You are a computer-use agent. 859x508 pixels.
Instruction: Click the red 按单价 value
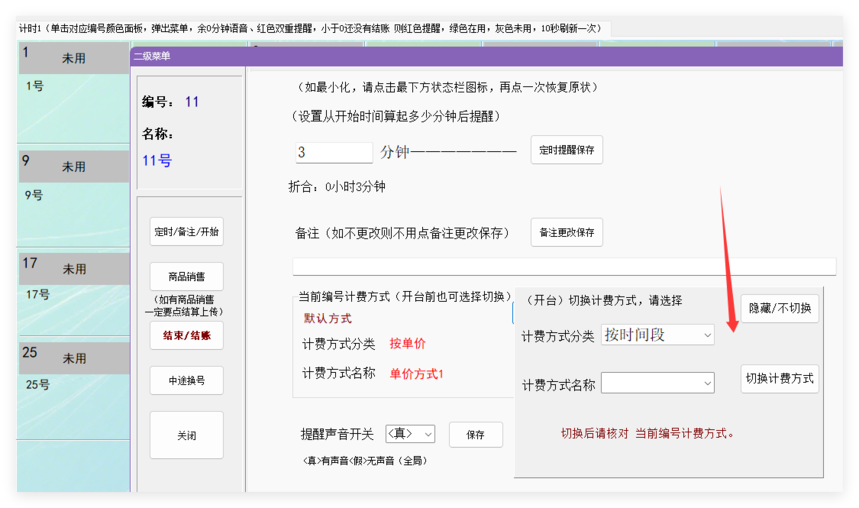[x=407, y=344]
